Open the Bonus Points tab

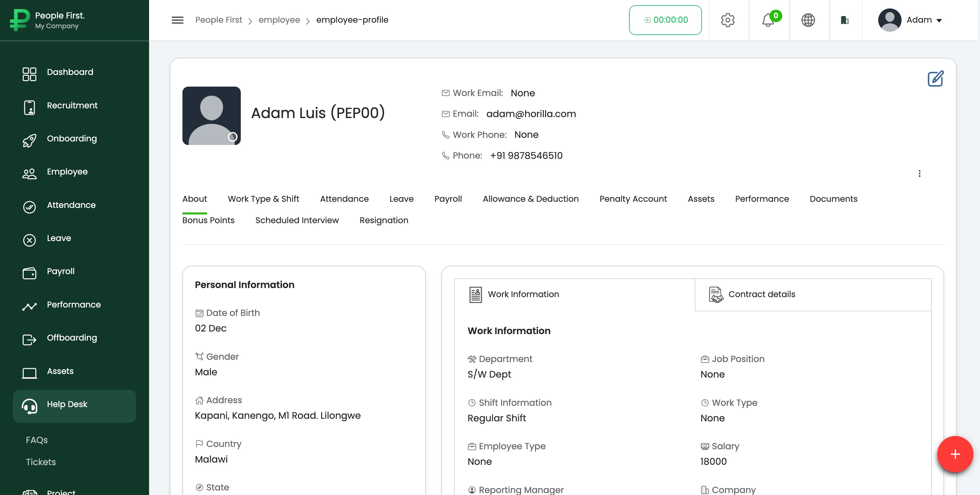208,220
